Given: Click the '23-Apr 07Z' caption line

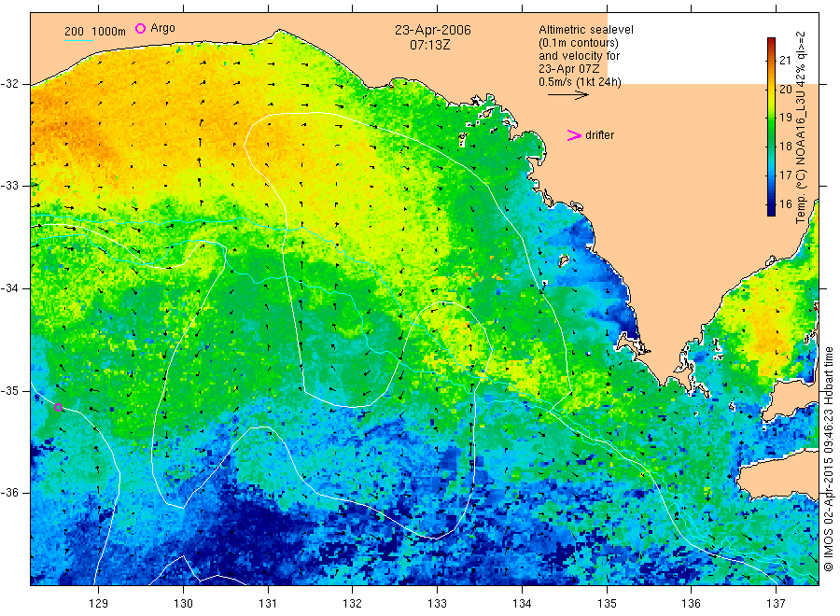Looking at the screenshot, I should pos(569,69).
